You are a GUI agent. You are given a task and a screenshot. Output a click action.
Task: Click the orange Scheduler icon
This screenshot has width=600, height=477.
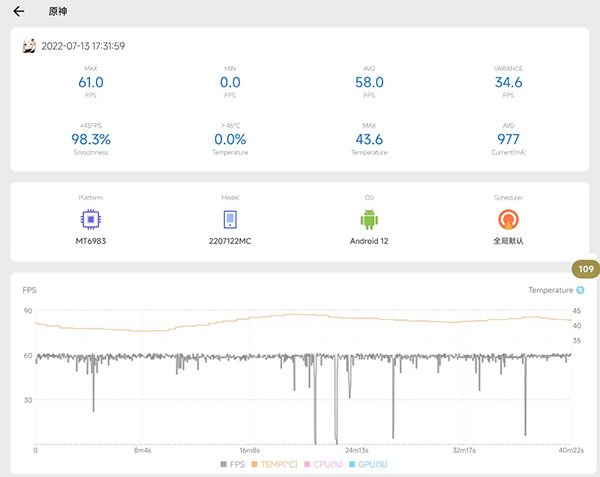(509, 219)
